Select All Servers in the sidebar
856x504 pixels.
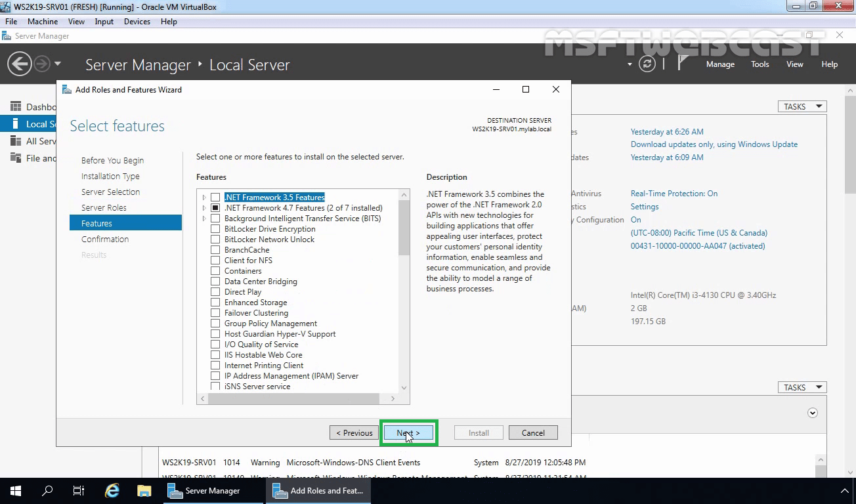click(38, 140)
